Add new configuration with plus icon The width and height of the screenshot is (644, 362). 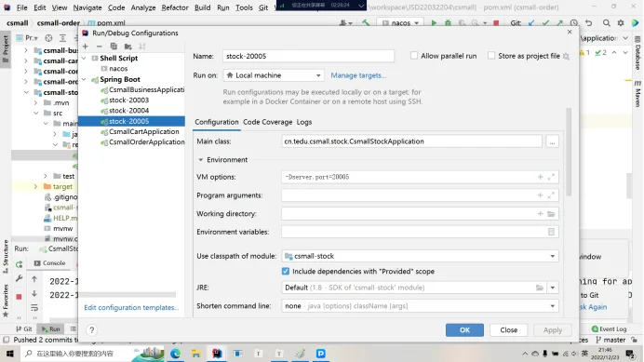coord(86,47)
